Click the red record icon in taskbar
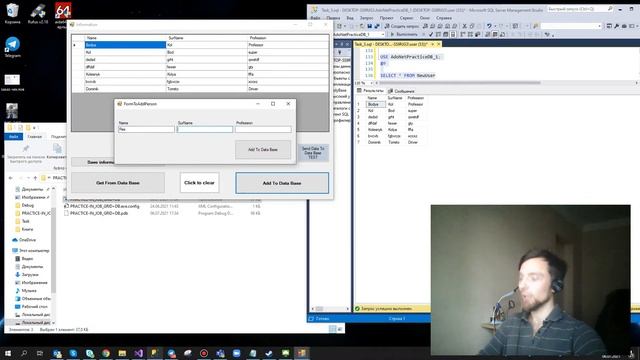This screenshot has height=360, width=640. [x=204, y=353]
